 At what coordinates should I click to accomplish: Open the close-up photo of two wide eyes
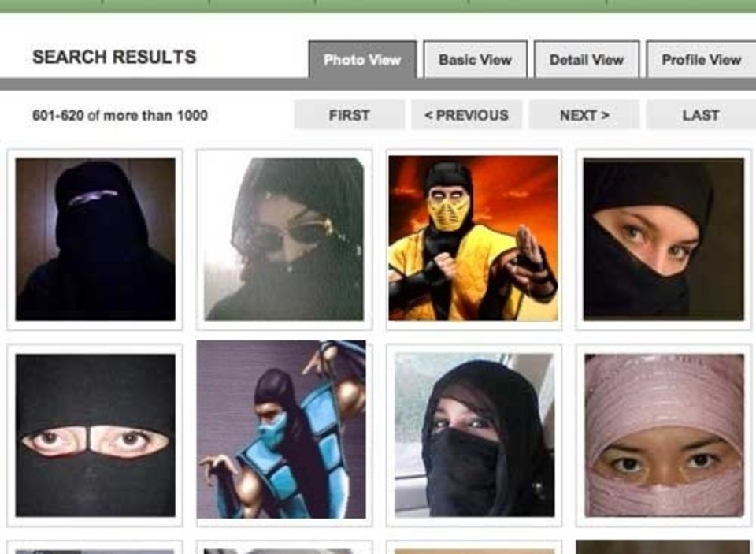pyautogui.click(x=95, y=435)
